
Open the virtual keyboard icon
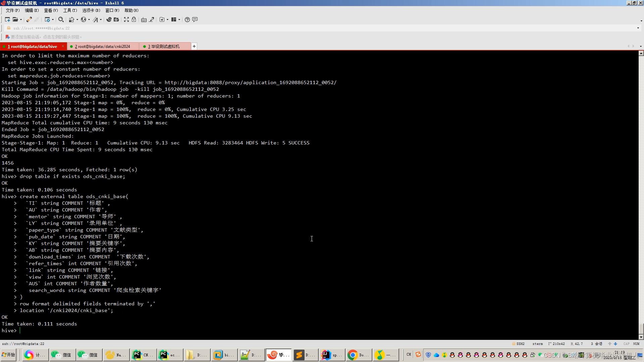[x=144, y=19]
